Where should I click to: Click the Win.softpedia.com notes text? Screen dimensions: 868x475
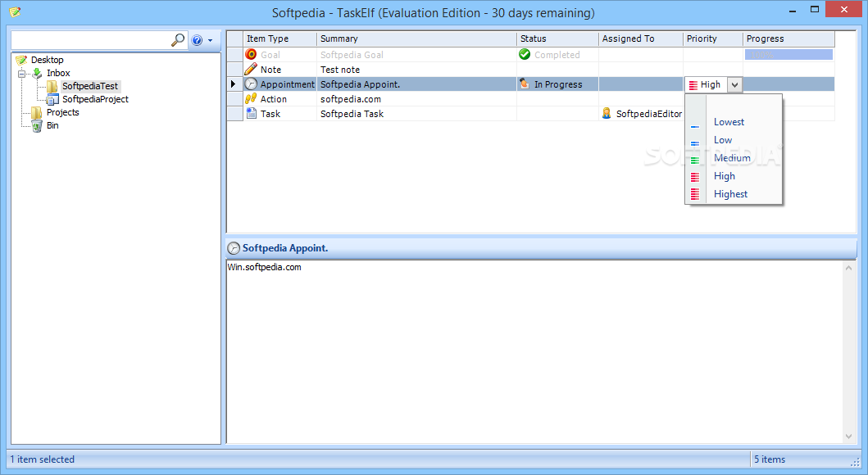click(265, 267)
